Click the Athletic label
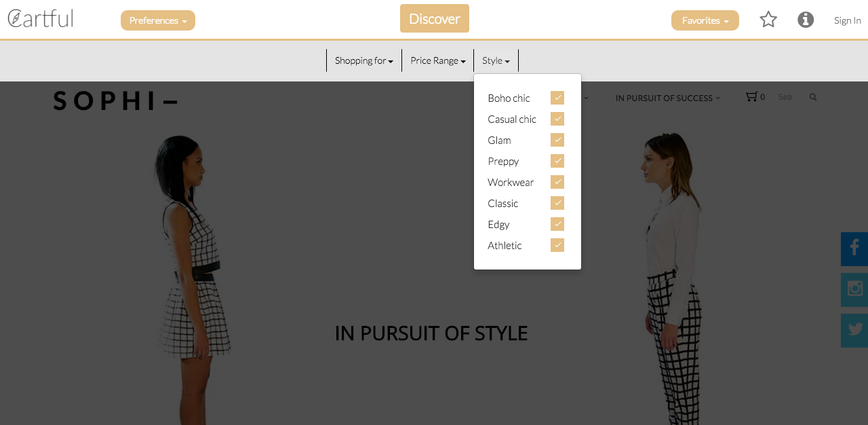This screenshot has width=868, height=425. click(505, 245)
